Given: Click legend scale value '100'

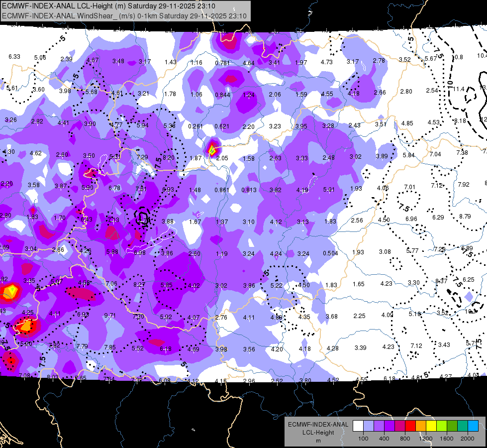Looking at the screenshot, I should tap(363, 439).
